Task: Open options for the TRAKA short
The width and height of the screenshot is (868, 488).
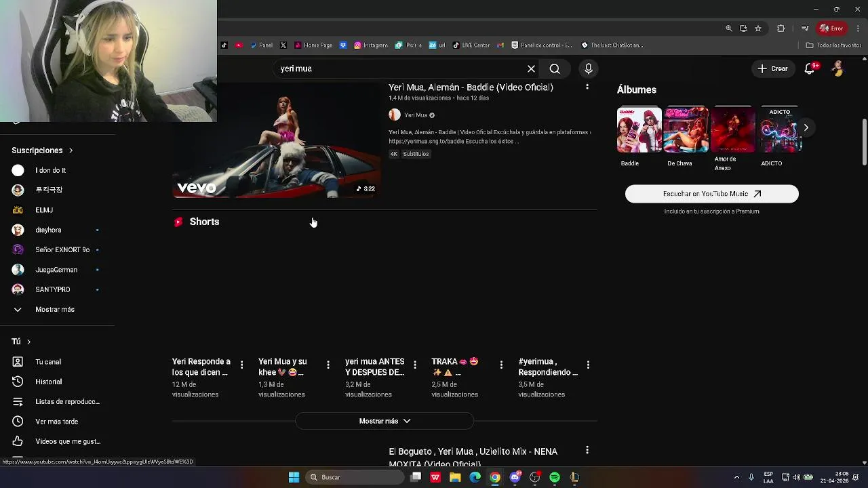Action: (501, 365)
